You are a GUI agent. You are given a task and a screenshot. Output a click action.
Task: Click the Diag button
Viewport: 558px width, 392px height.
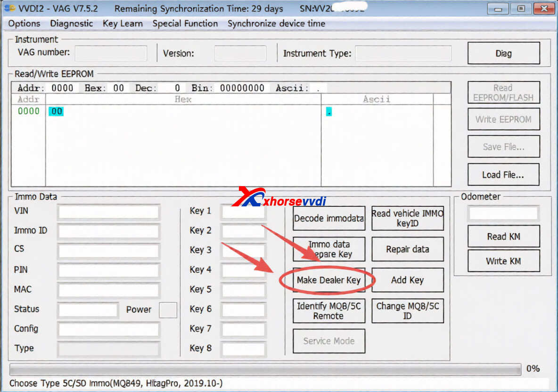pos(503,53)
